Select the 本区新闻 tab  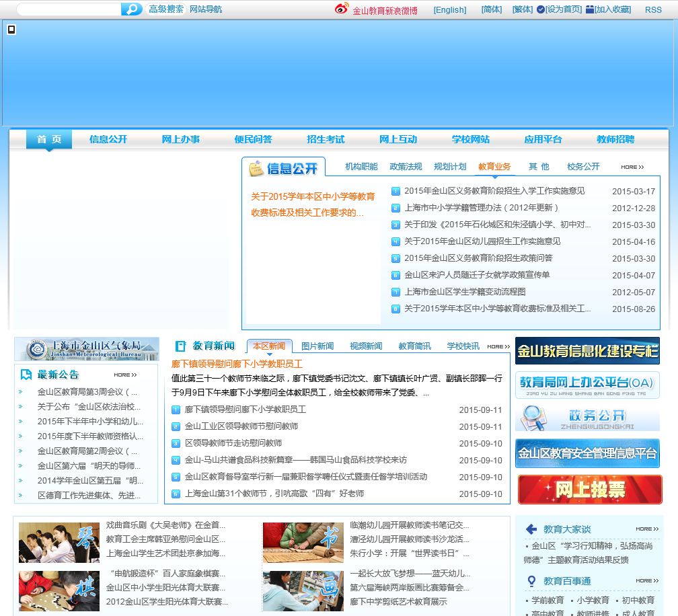[x=269, y=346]
